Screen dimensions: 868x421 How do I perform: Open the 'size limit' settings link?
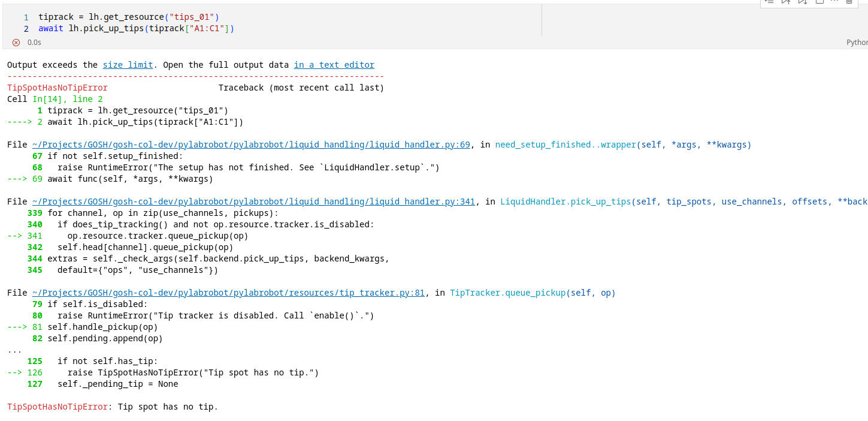point(128,65)
